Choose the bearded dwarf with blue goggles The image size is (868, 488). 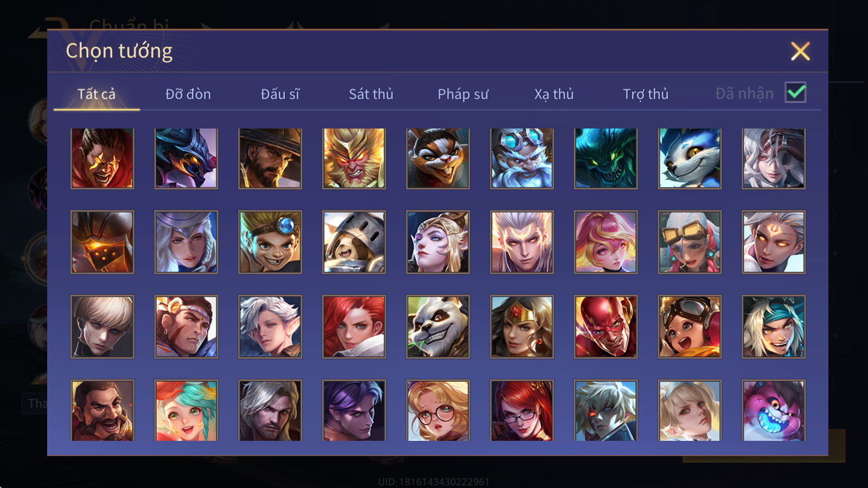522,158
